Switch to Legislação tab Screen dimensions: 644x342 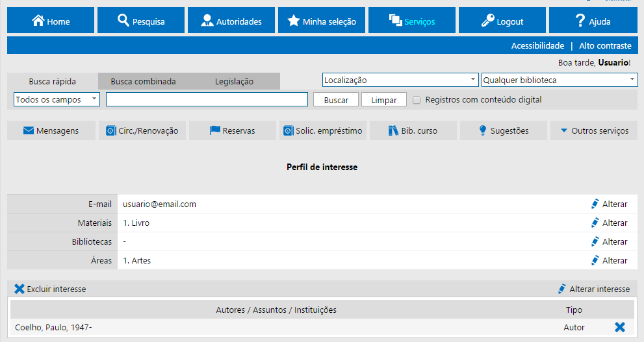(234, 82)
